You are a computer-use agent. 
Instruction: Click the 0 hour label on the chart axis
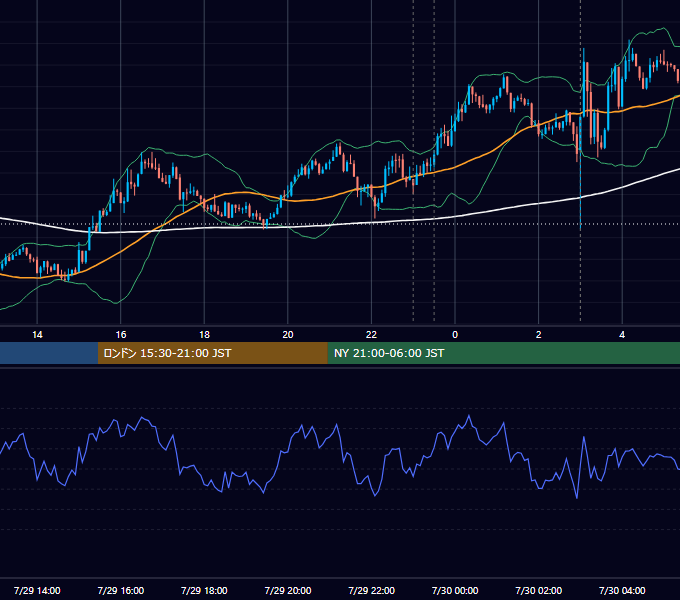point(455,335)
